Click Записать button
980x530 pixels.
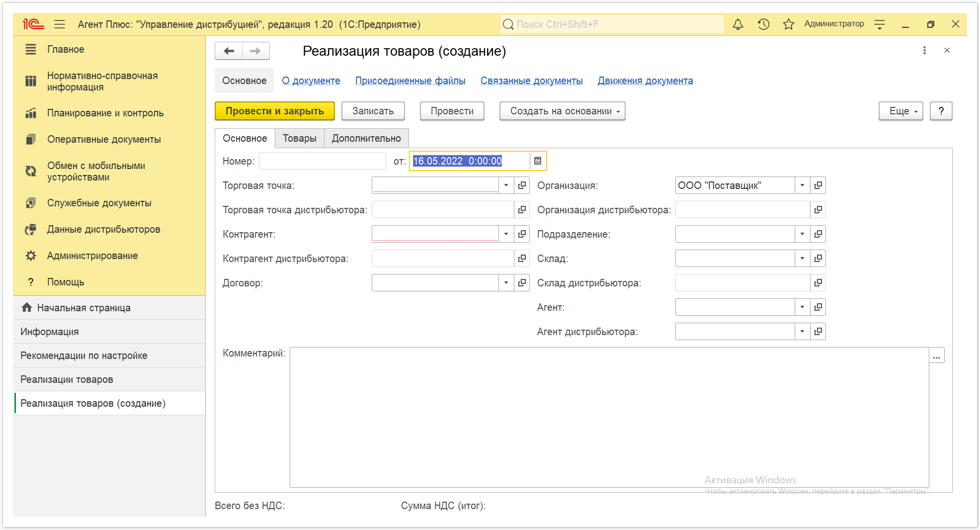(373, 111)
